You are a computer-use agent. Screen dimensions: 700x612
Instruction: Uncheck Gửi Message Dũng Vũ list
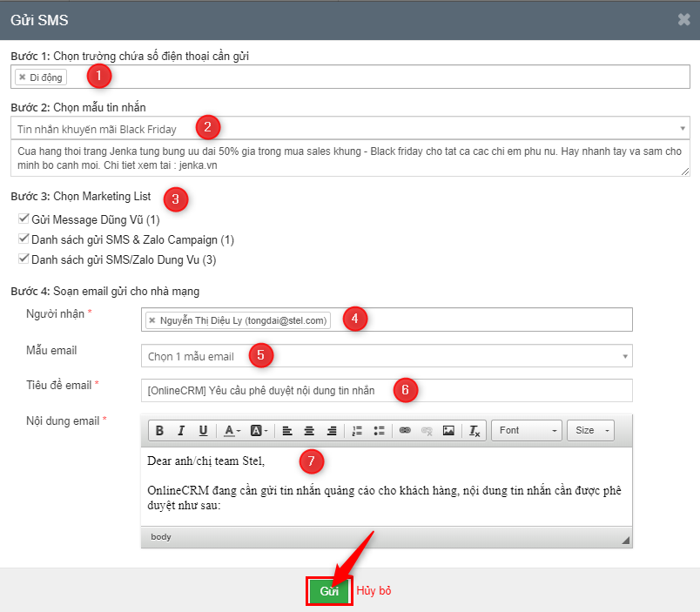(x=24, y=219)
